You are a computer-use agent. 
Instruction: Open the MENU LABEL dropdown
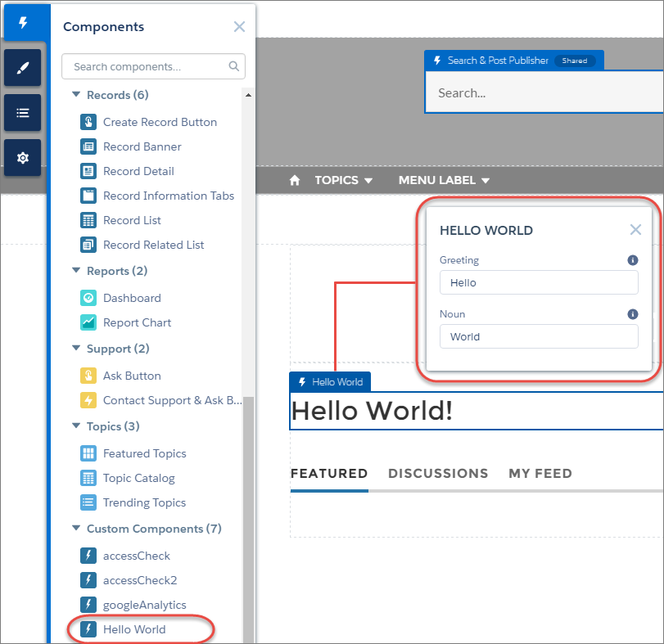(x=444, y=180)
